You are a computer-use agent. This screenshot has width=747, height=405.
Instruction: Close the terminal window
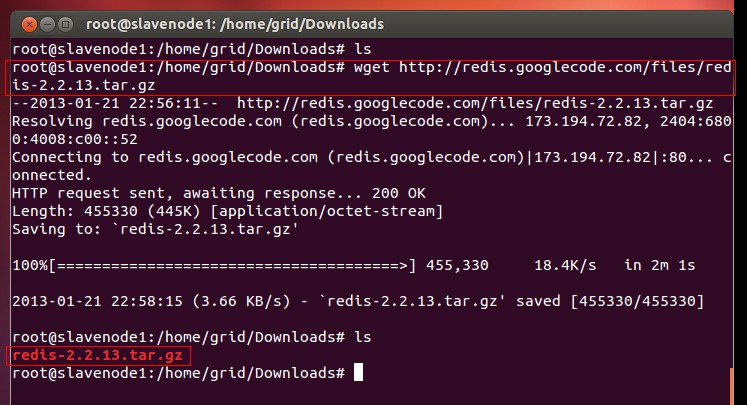[x=28, y=22]
